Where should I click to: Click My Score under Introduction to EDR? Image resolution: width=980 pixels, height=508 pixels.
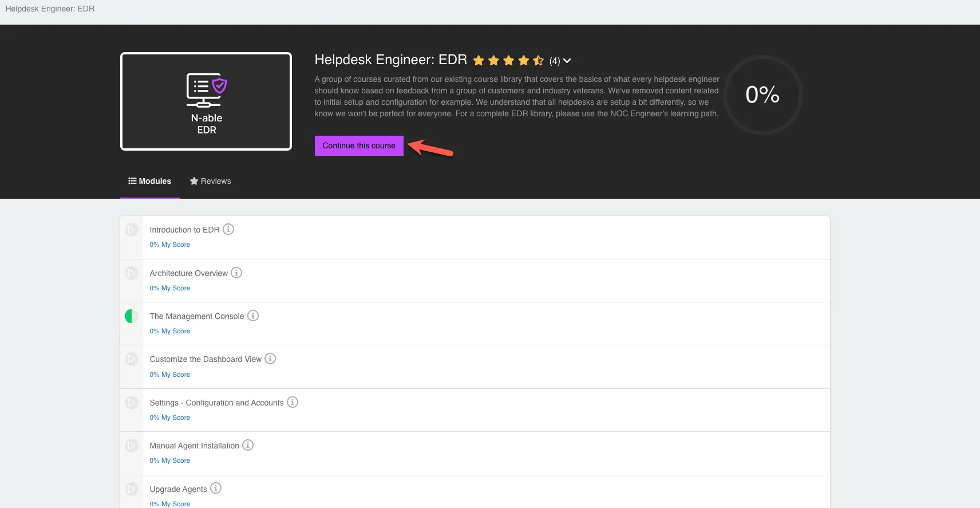[x=170, y=245]
